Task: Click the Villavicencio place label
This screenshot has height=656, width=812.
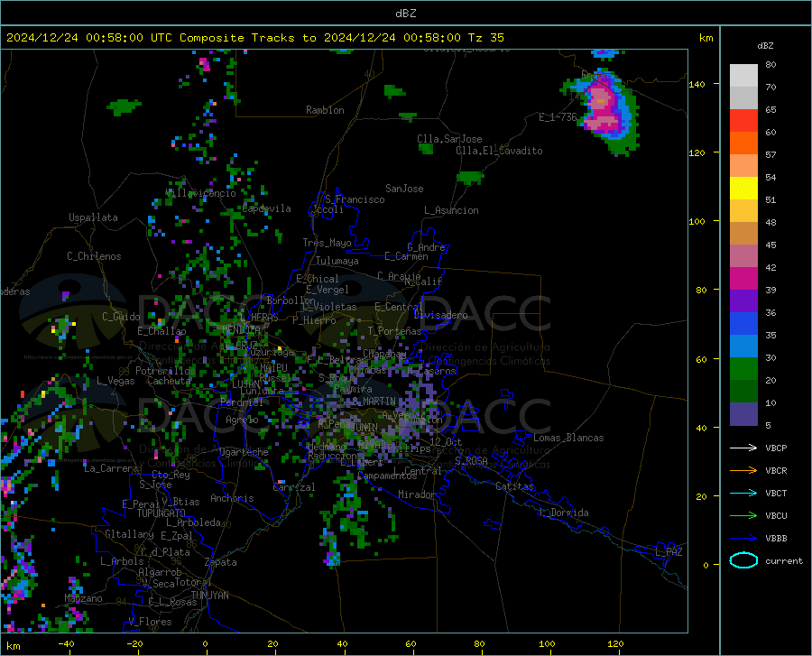Action: [201, 193]
